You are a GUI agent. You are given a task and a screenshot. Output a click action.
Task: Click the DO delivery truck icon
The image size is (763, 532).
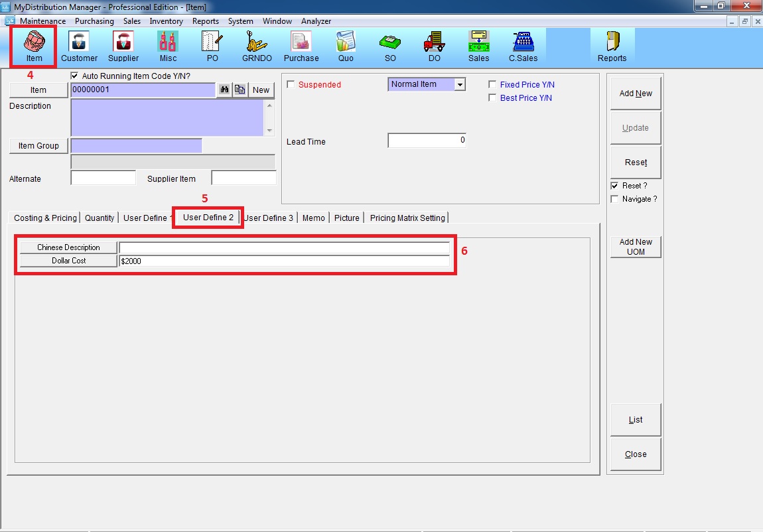pyautogui.click(x=434, y=46)
